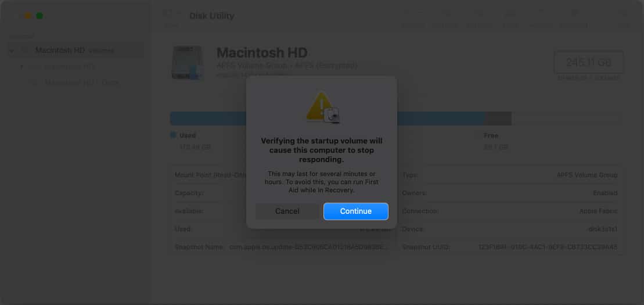Click the First Aid toolbar icon
The width and height of the screenshot is (644, 305).
click(x=447, y=12)
